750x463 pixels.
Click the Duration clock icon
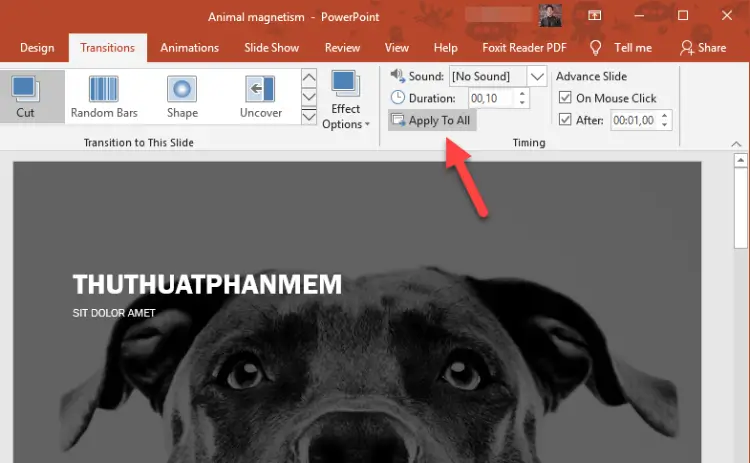tap(397, 98)
